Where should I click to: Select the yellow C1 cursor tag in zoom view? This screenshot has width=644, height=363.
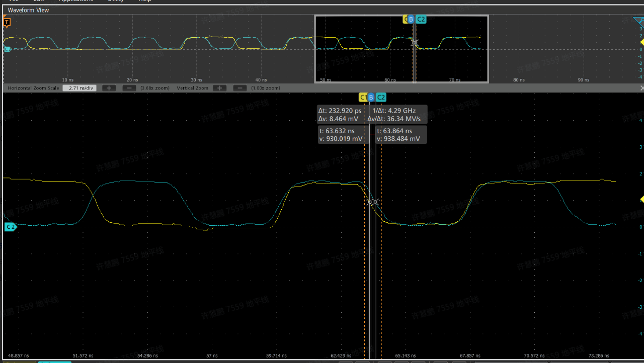pos(363,97)
